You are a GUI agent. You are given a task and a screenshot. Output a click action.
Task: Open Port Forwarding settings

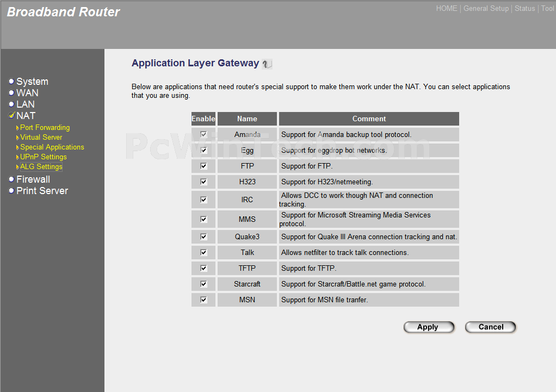45,127
